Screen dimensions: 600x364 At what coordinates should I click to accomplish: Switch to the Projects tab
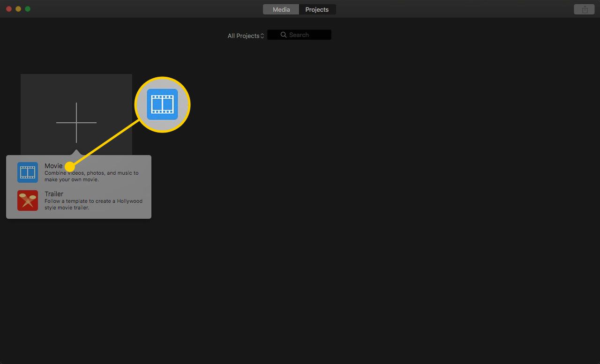317,9
